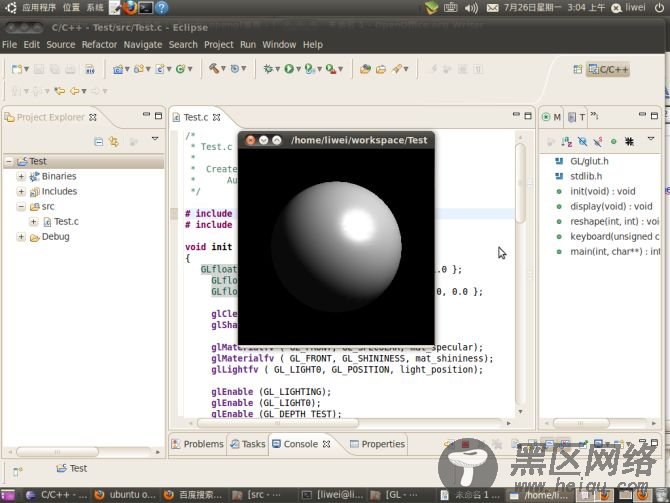Image resolution: width=670 pixels, height=503 pixels.
Task: Collapse the Test project node
Action: click(9, 161)
